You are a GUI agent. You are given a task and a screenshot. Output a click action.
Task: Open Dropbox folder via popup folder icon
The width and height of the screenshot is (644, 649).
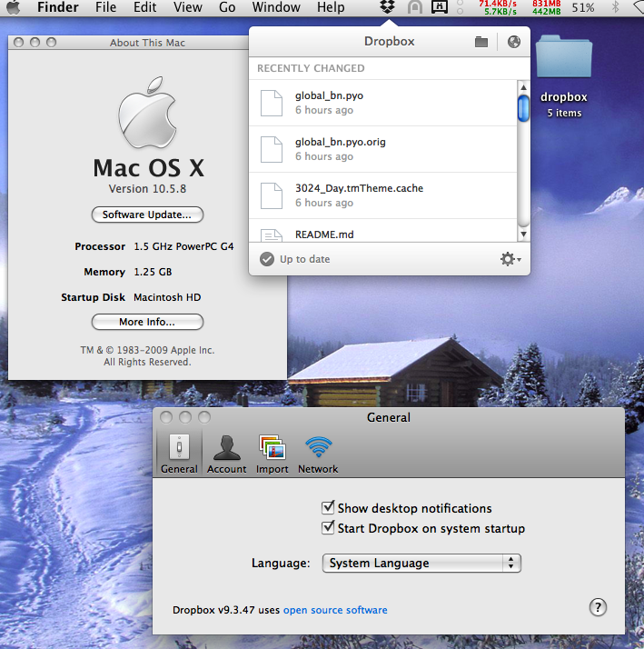click(481, 42)
